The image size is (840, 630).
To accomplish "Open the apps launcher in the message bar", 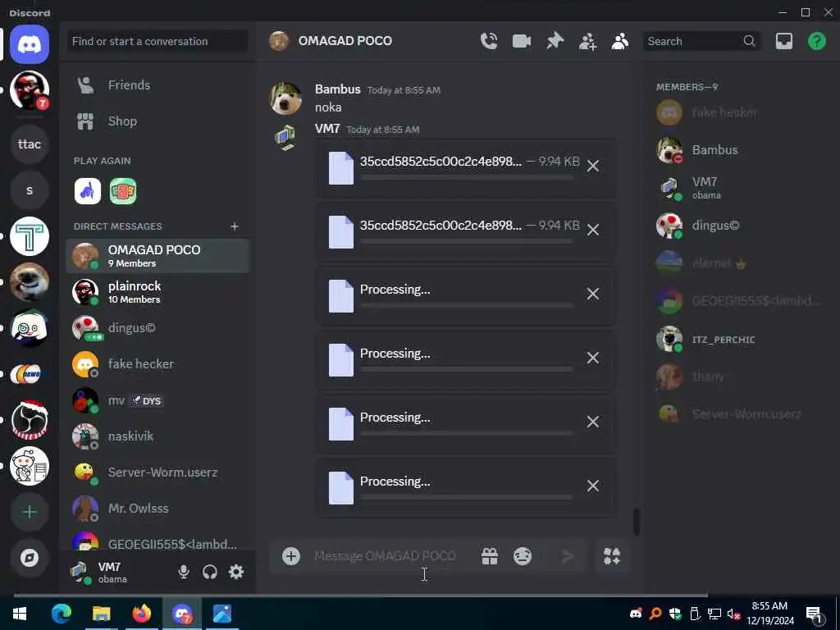I will pyautogui.click(x=612, y=556).
